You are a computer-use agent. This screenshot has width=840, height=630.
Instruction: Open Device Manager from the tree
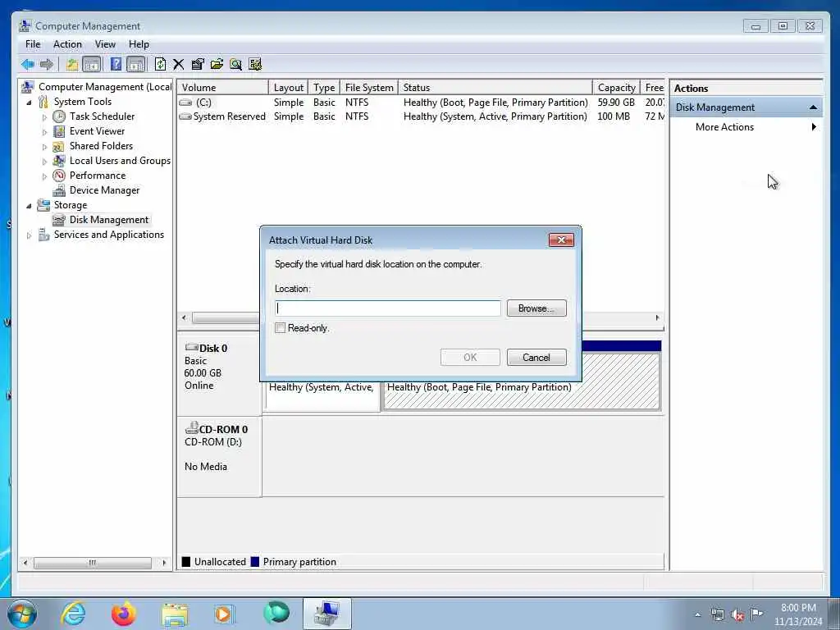click(x=104, y=190)
